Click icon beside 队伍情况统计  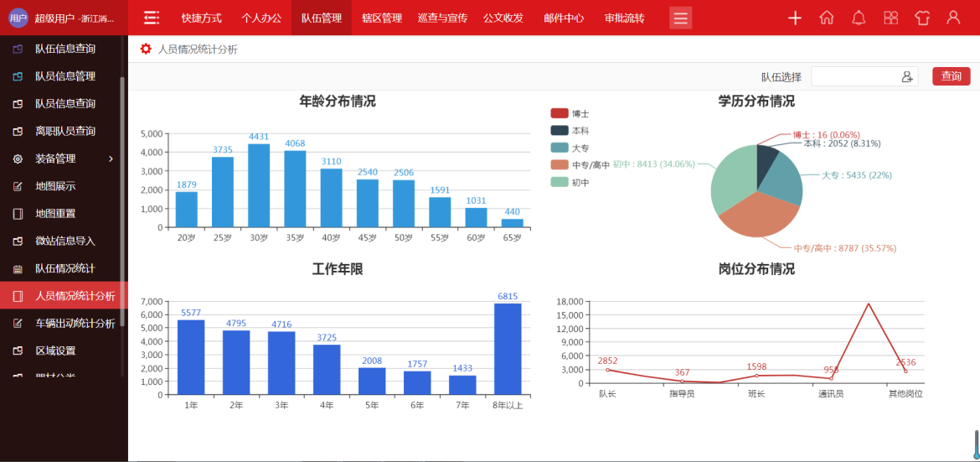point(18,269)
